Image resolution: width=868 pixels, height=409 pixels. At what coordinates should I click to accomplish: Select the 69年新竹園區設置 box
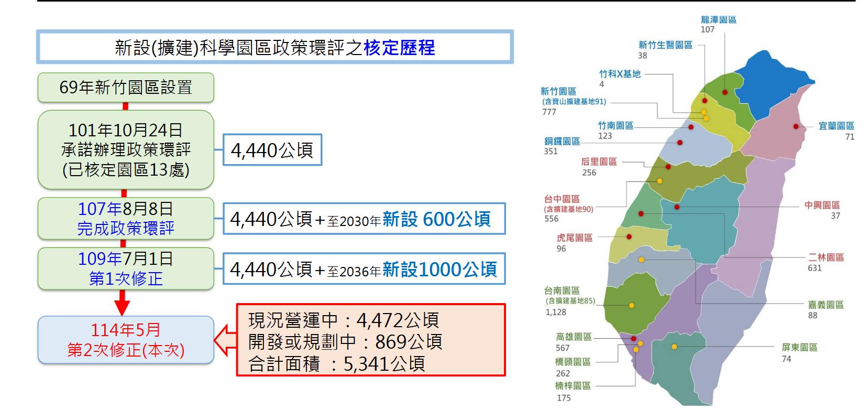pyautogui.click(x=126, y=88)
